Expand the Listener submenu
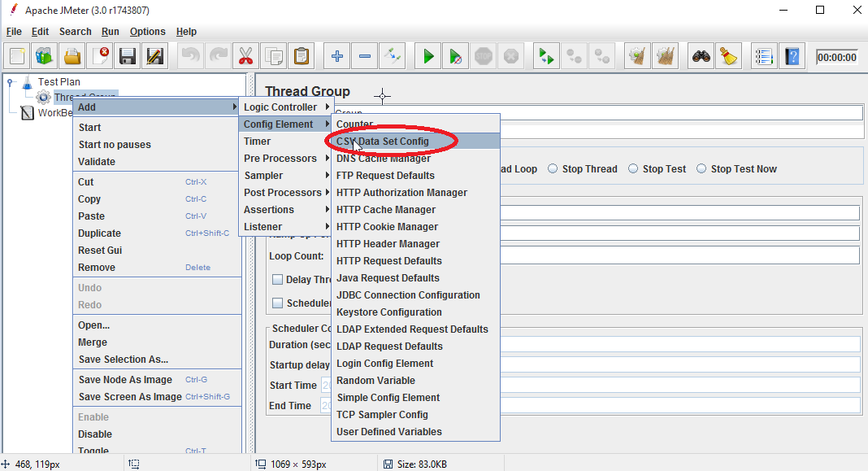Viewport: 868px width, 471px height. click(x=285, y=227)
